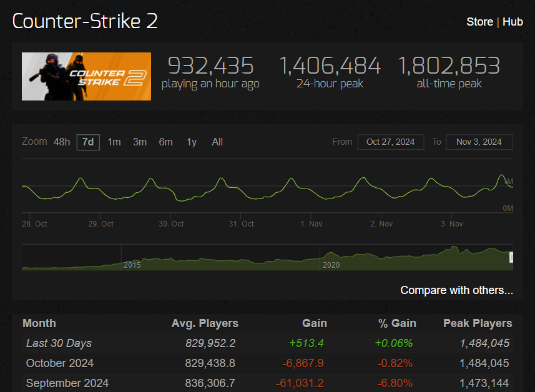Click Compare with others link
The height and width of the screenshot is (392, 535).
coord(456,290)
